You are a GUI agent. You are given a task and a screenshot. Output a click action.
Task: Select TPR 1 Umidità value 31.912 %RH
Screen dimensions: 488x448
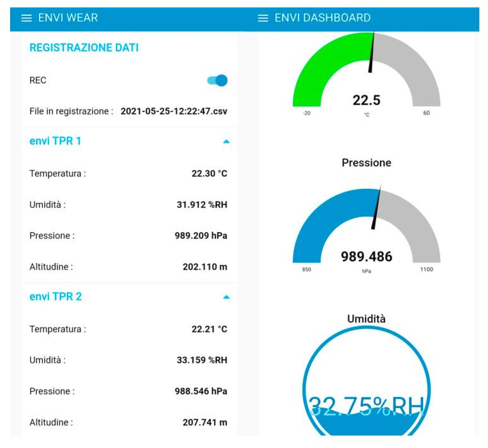[x=201, y=205]
